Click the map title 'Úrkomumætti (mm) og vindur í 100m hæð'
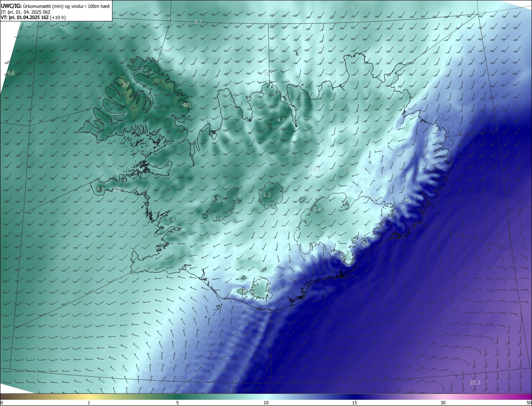The image size is (532, 406). click(66, 6)
